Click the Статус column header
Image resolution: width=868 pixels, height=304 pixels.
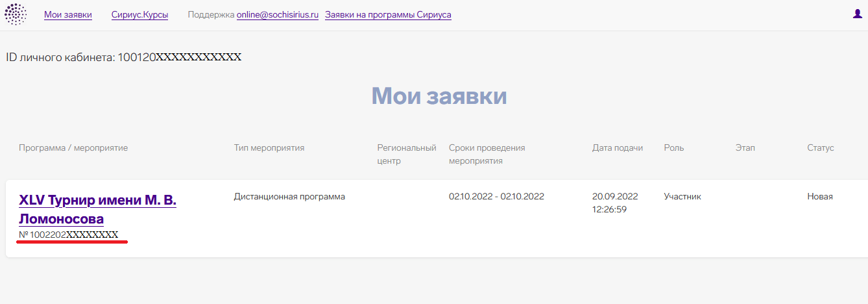click(x=820, y=148)
